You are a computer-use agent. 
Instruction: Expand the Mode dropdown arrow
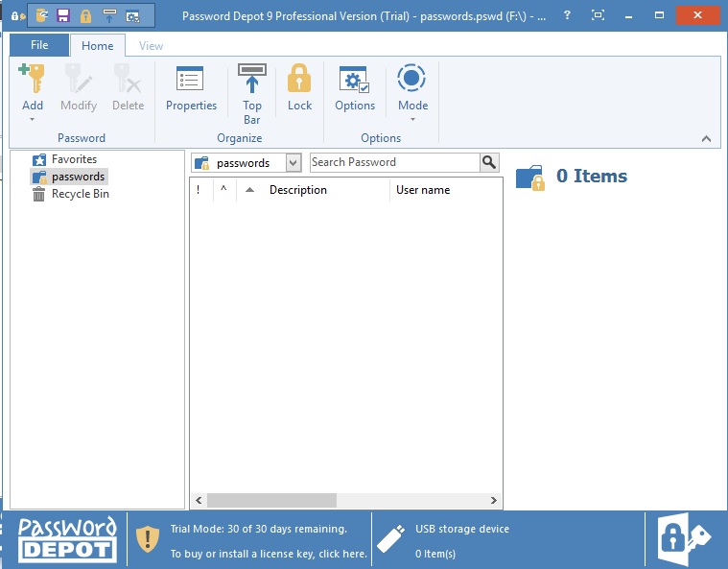412,119
